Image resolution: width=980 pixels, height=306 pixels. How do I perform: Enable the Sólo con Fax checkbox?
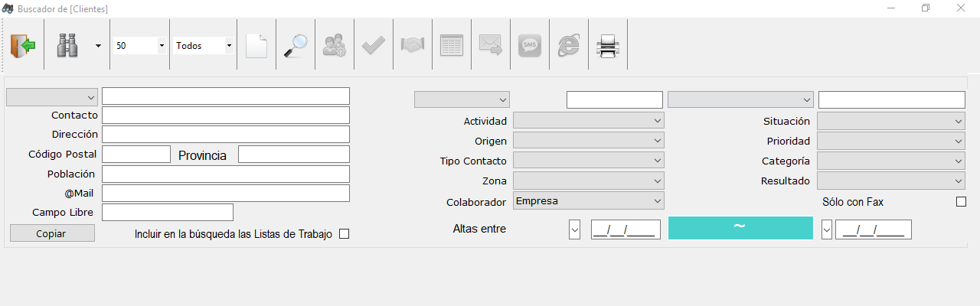(x=962, y=202)
